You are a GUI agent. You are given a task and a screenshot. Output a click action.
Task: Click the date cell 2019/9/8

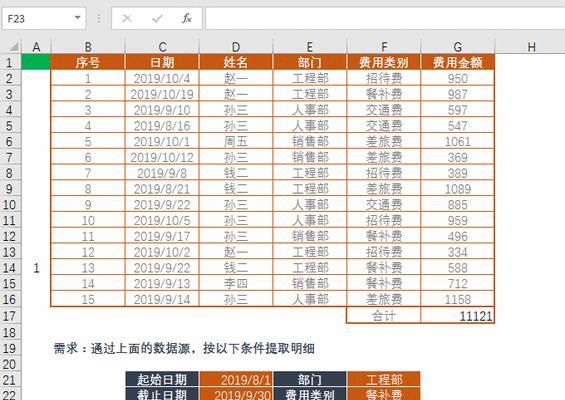(x=162, y=173)
